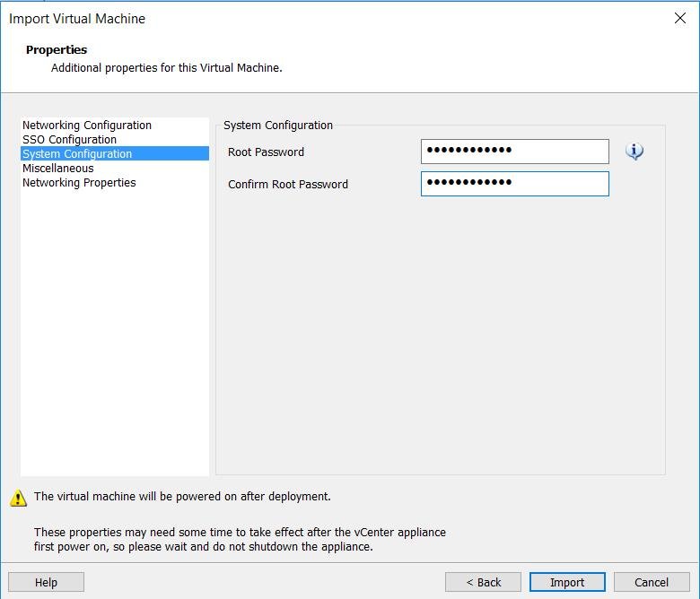
Task: Click the bold Properties heading
Action: pos(57,49)
